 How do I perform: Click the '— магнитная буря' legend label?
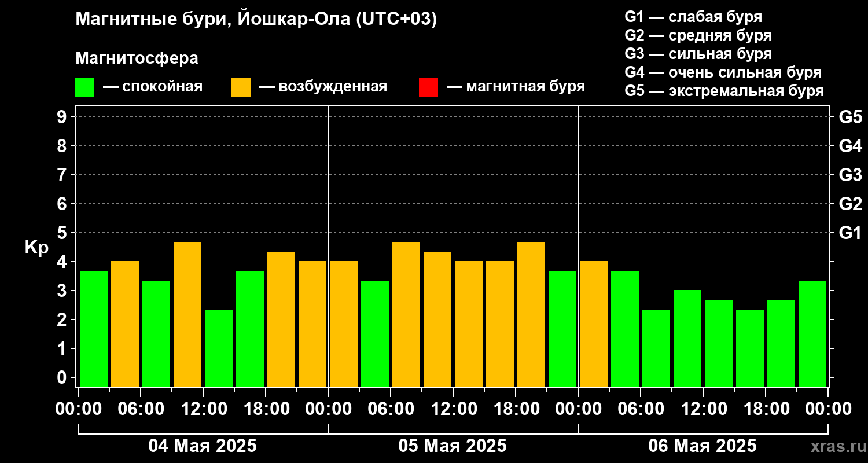[516, 87]
